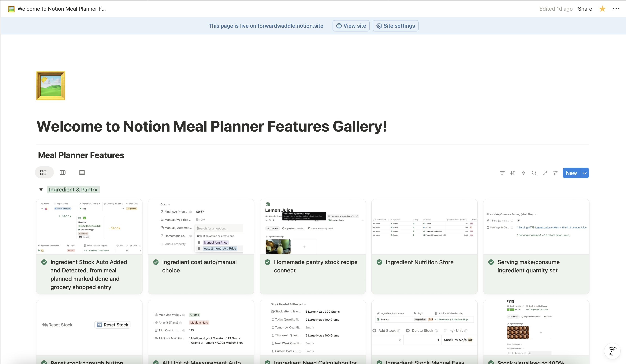
Task: Click the View site button
Action: [351, 26]
